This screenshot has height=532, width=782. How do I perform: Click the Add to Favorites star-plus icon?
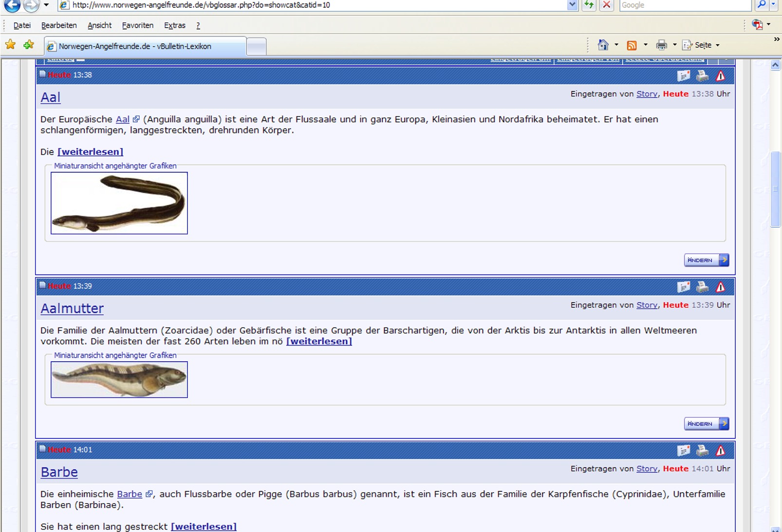29,45
